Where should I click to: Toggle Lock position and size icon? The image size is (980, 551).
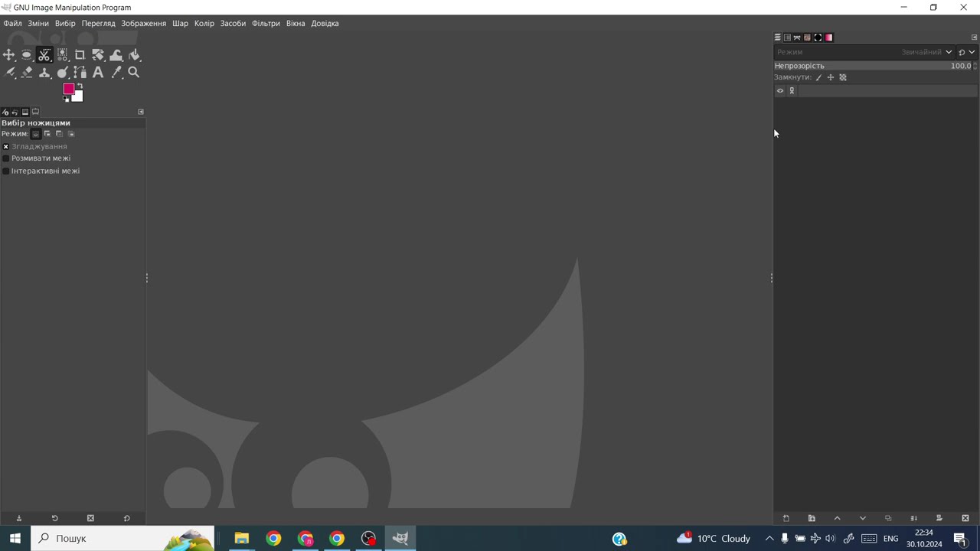tap(831, 77)
